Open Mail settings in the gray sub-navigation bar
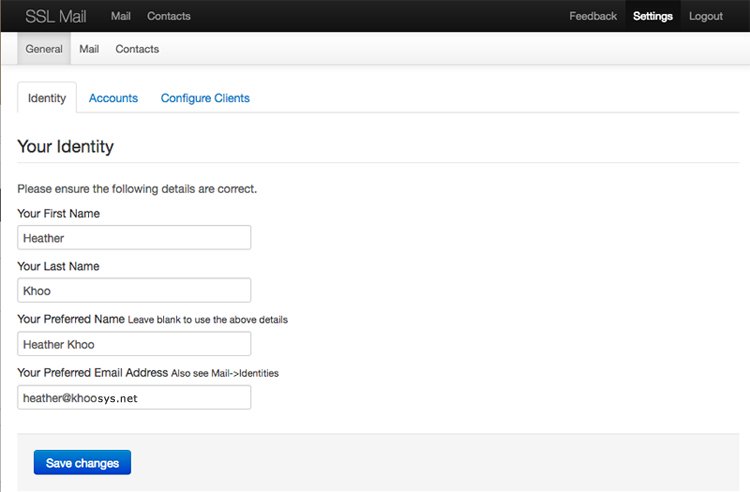 tap(89, 49)
